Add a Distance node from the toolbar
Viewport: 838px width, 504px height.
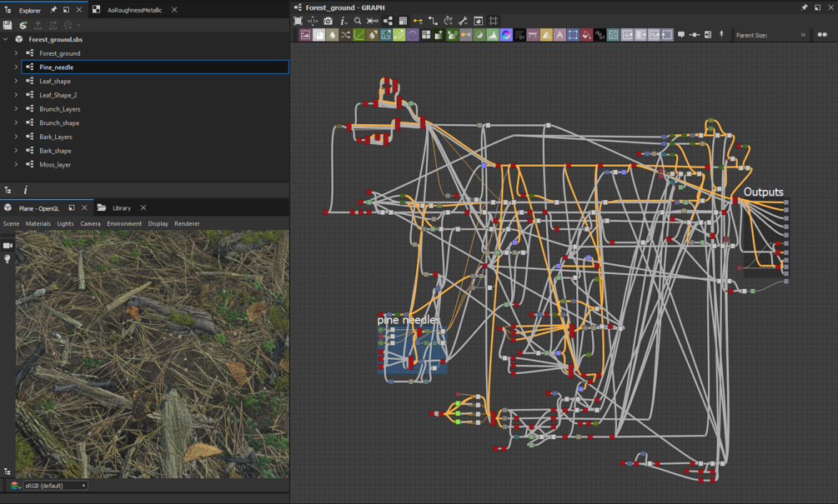tap(399, 35)
